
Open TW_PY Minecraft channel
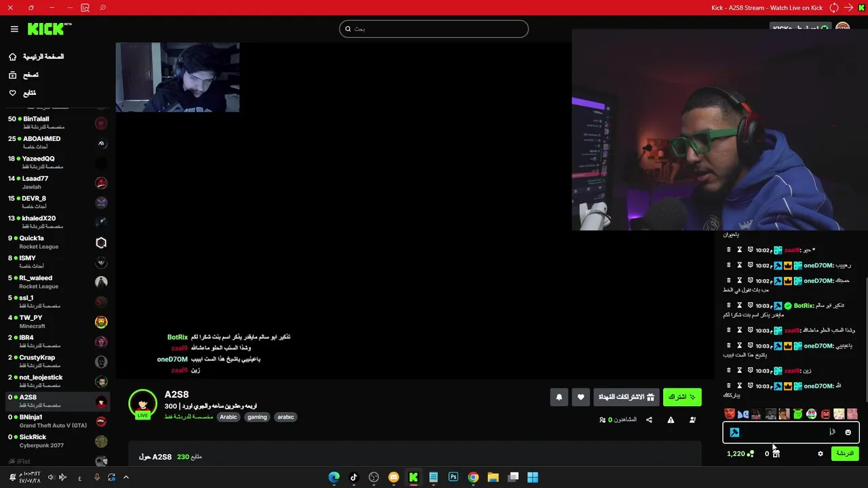pyautogui.click(x=57, y=321)
